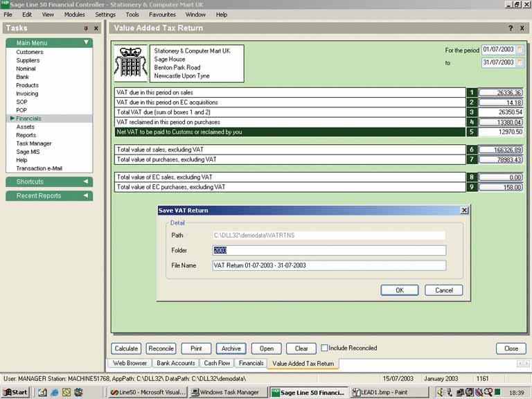Open Internet Explorer quick launch icon
This screenshot has width=532, height=399.
click(x=54, y=392)
